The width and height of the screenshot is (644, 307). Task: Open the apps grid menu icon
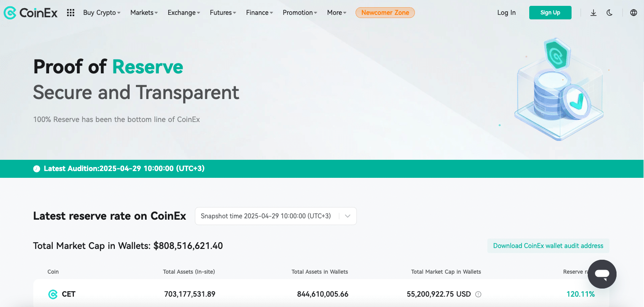click(x=71, y=13)
